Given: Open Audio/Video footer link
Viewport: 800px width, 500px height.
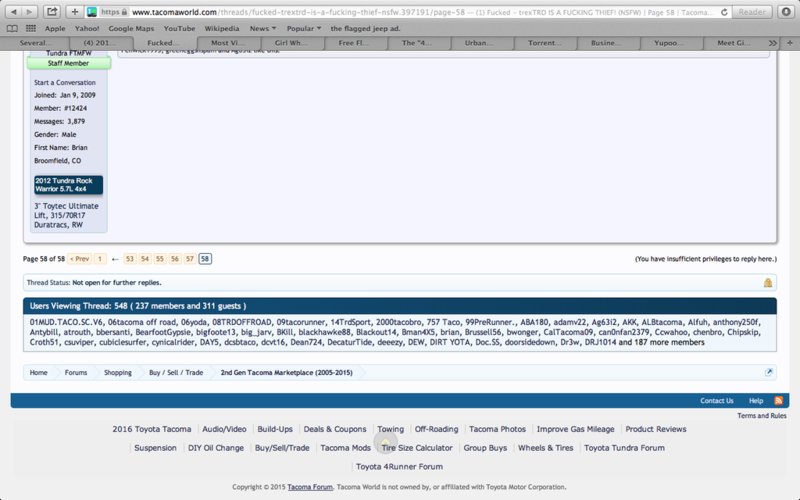Looking at the screenshot, I should pyautogui.click(x=224, y=429).
